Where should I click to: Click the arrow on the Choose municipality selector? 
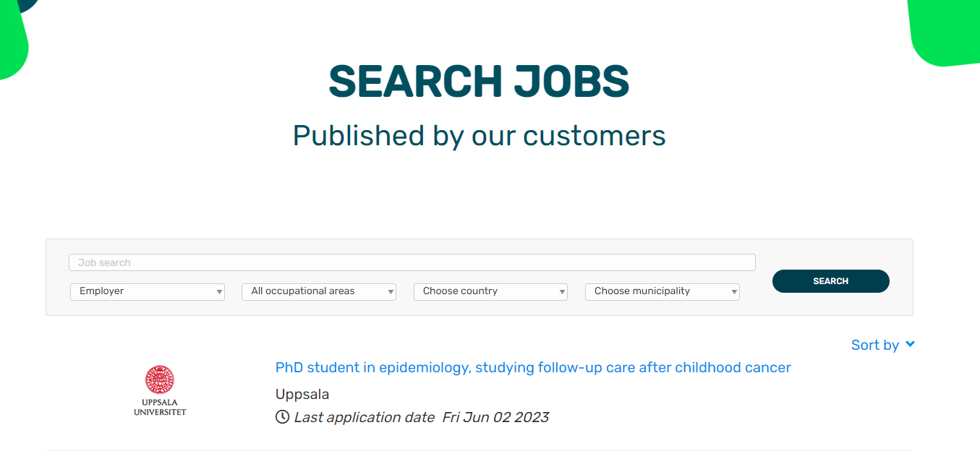point(734,292)
